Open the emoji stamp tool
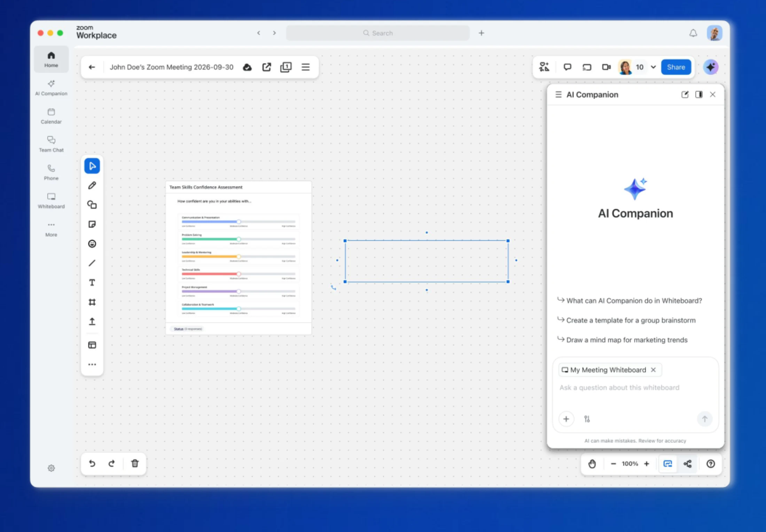The image size is (766, 532). point(92,244)
